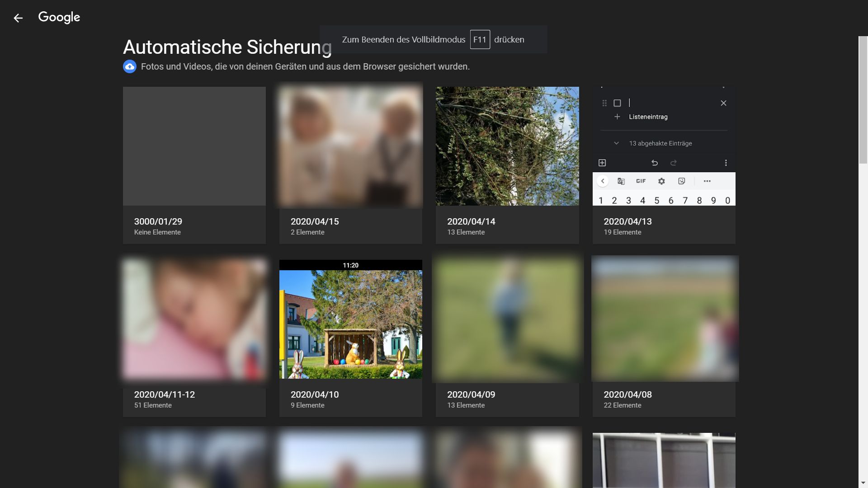Image resolution: width=868 pixels, height=488 pixels.
Task: Open the tree photo from 2020/04/14
Action: pyautogui.click(x=507, y=146)
